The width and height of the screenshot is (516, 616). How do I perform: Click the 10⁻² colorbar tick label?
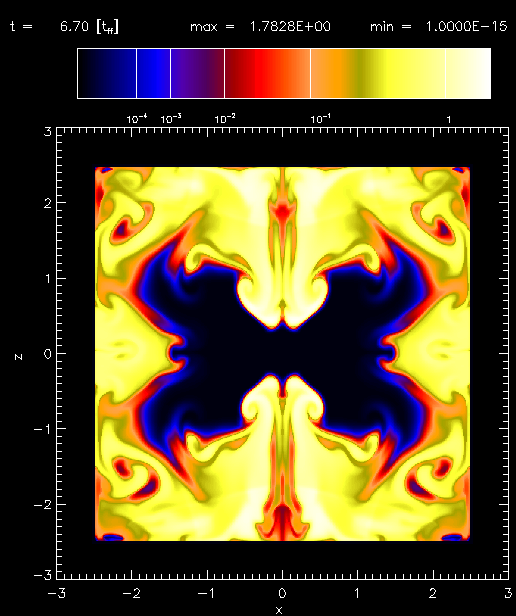point(225,119)
